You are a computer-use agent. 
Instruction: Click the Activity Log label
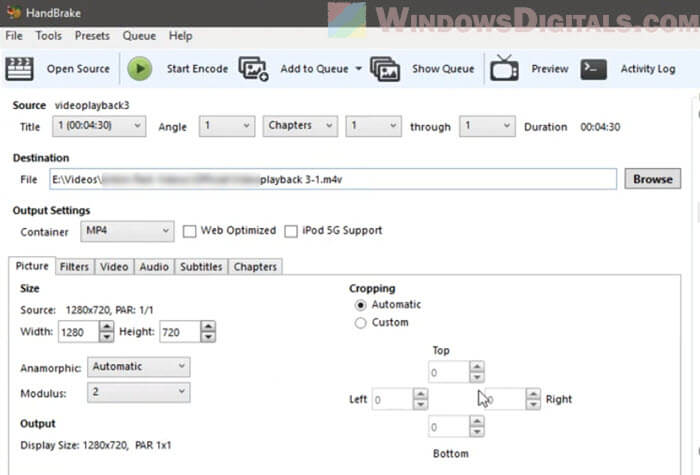point(648,69)
